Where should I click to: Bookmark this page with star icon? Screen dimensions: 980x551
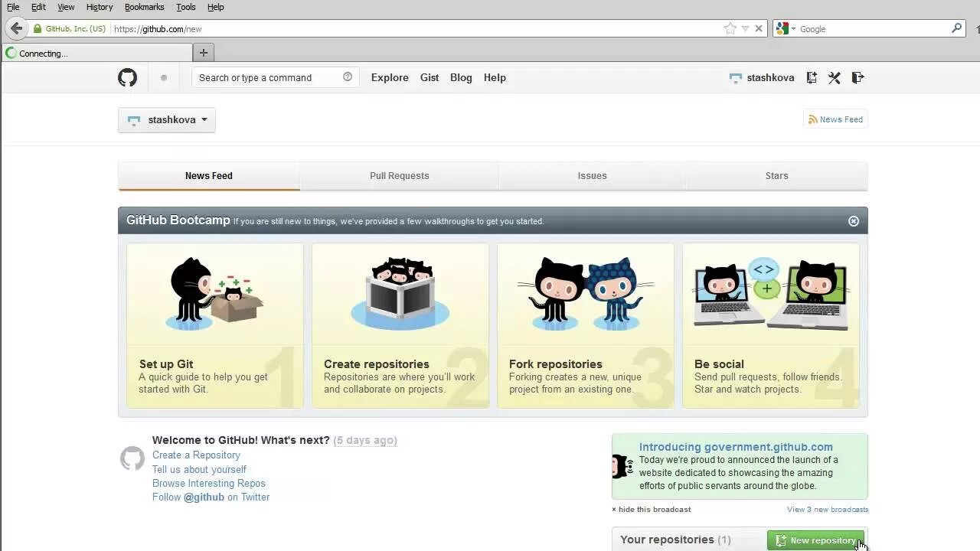pos(730,28)
